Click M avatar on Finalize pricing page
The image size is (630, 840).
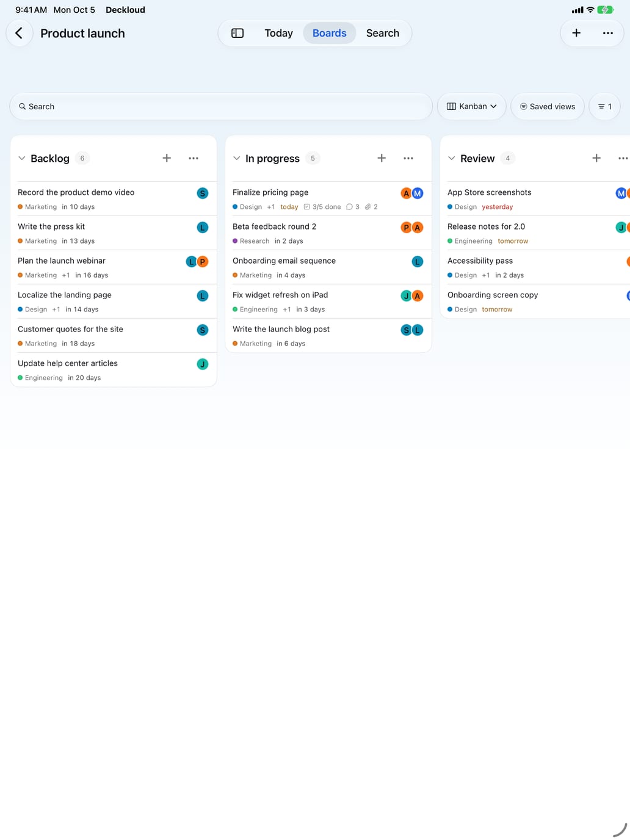418,193
